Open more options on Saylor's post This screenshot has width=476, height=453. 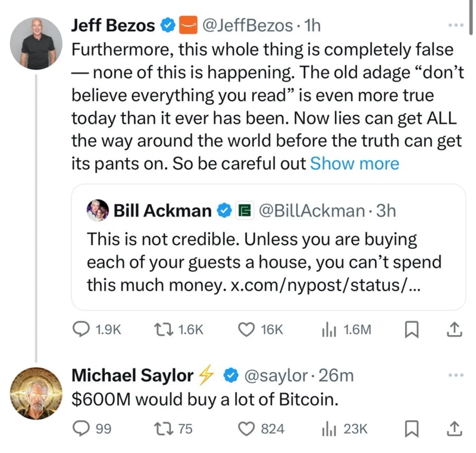[x=455, y=376]
